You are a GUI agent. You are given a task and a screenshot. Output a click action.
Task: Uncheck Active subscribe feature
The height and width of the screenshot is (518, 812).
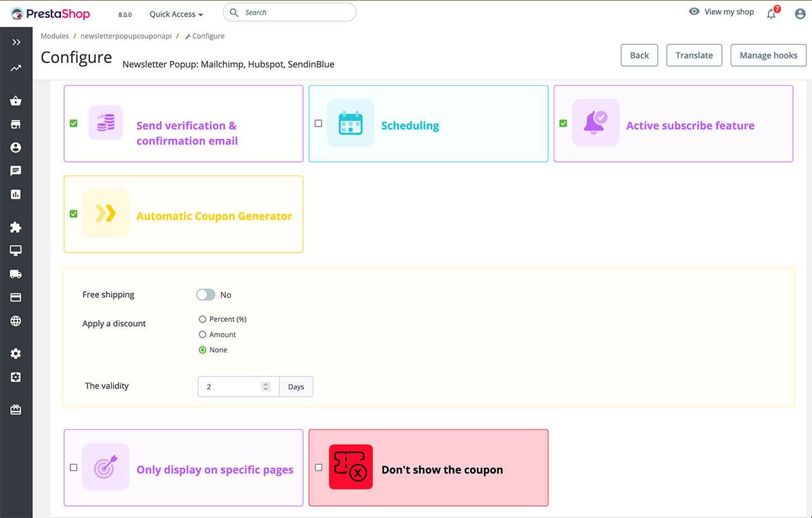[x=563, y=123]
